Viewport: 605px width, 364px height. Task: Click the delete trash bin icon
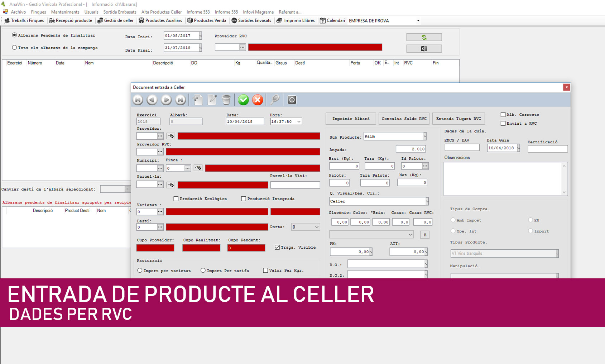click(x=226, y=100)
